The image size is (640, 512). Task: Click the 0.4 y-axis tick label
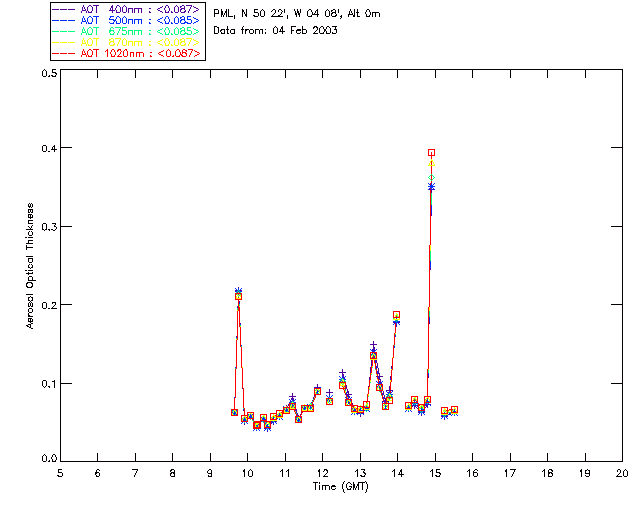[x=49, y=148]
